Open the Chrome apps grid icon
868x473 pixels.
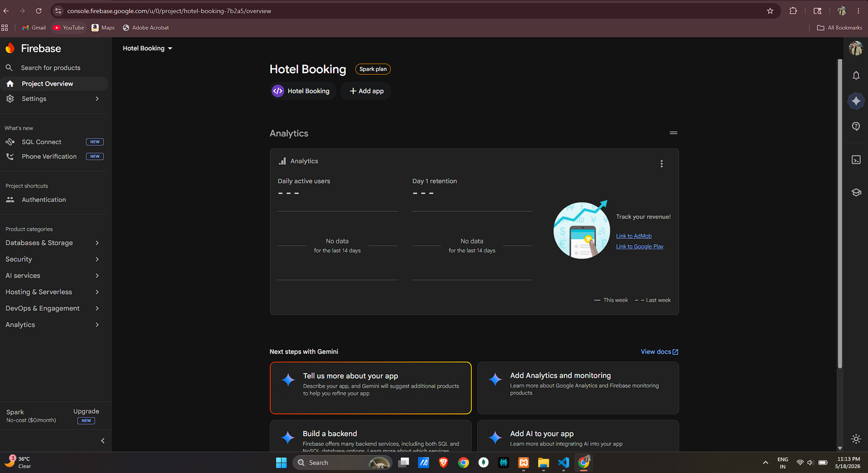(x=5, y=28)
